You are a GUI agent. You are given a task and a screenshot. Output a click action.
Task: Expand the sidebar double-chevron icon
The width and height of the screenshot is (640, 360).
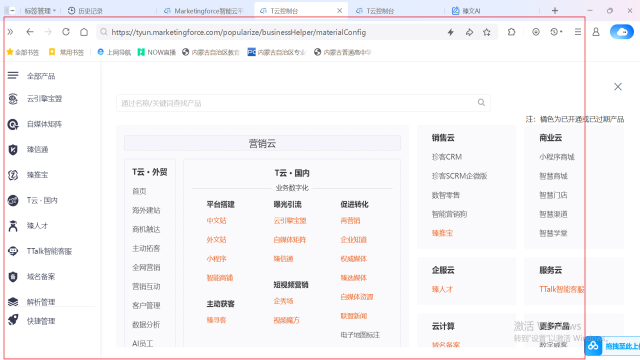point(10,32)
